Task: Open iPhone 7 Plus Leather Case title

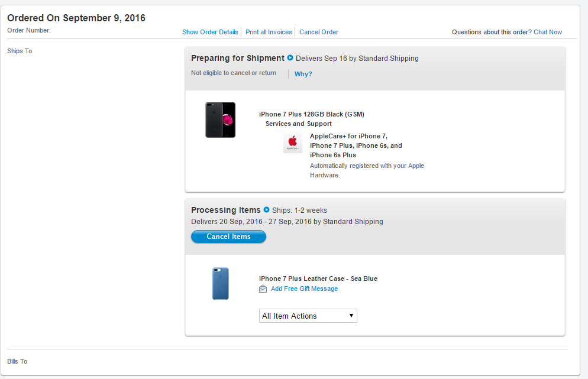Action: [318, 278]
